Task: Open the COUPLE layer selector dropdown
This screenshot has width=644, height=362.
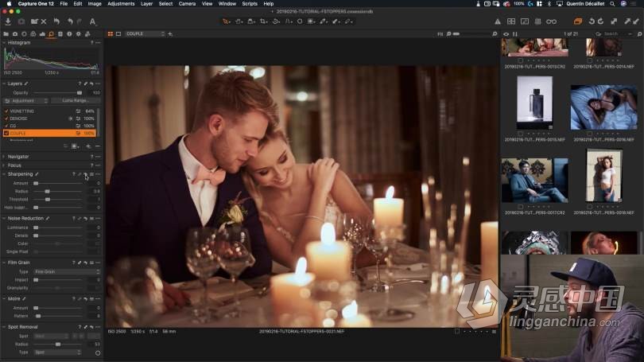Action: pyautogui.click(x=145, y=33)
